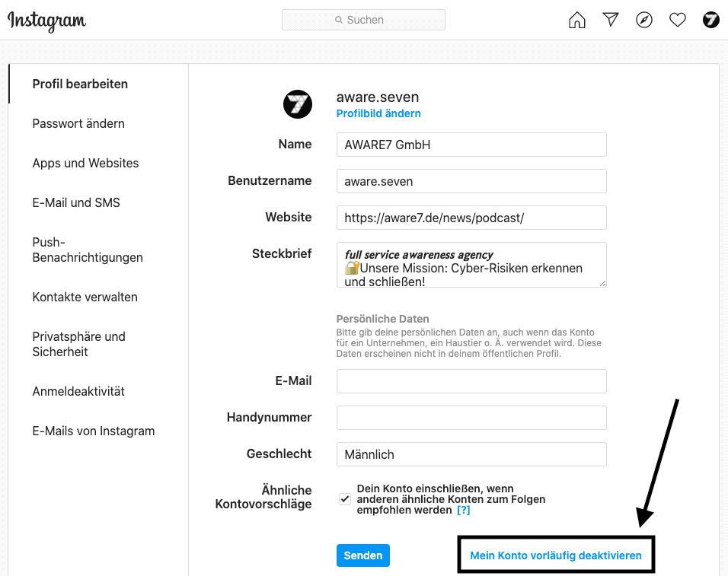Click into the Handynummer field
The height and width of the screenshot is (576, 728).
(471, 417)
